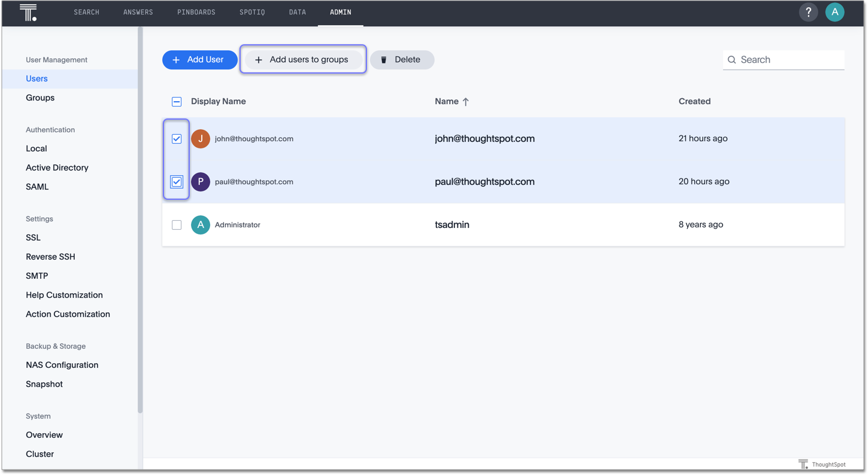This screenshot has width=868, height=475.
Task: Open SAML under Authentication settings
Action: click(x=37, y=186)
